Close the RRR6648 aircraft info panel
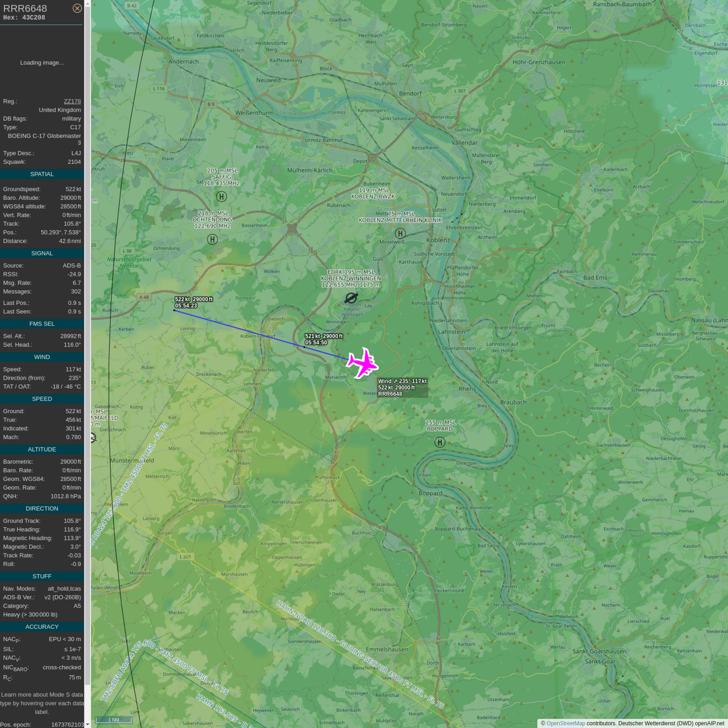 [x=77, y=8]
